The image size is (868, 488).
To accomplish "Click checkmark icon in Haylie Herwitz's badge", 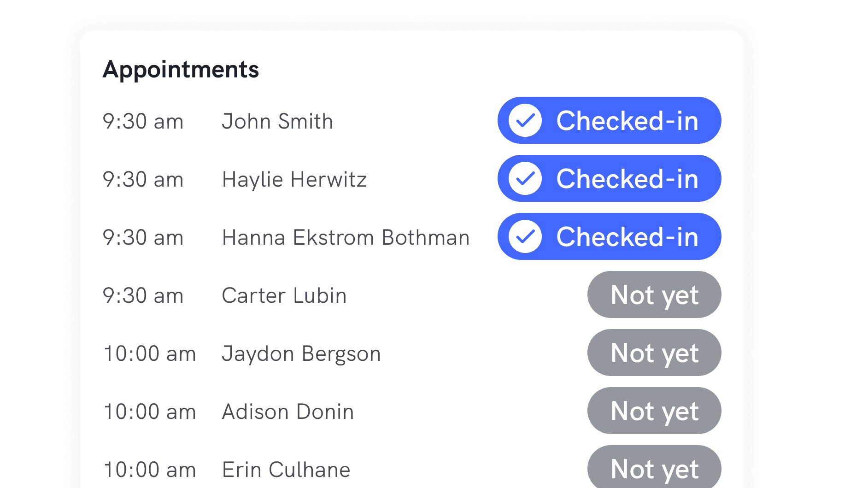I will (525, 179).
